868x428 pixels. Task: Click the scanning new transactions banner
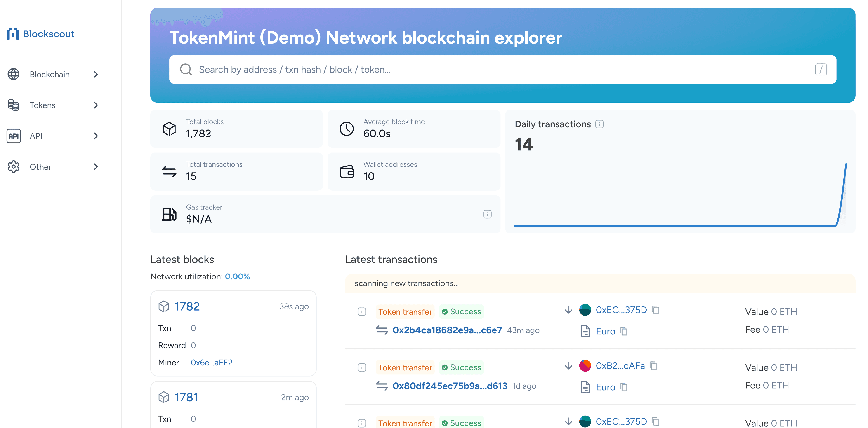tap(600, 283)
